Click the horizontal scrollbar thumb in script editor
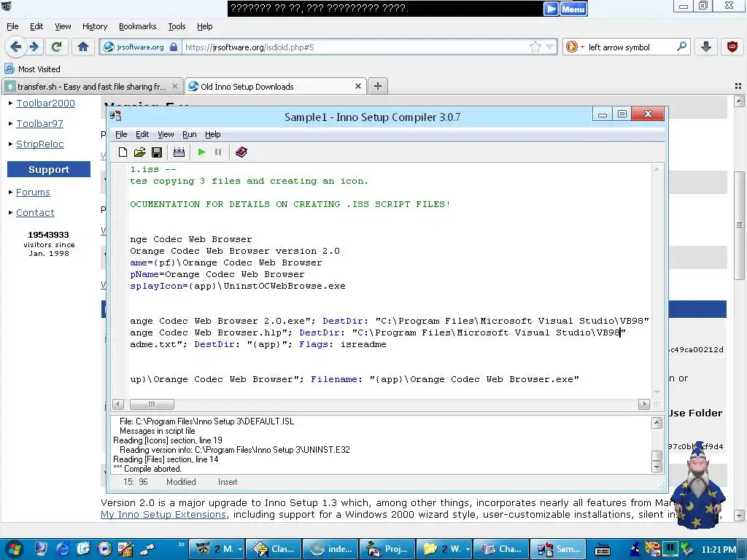This screenshot has width=747, height=560. (152, 404)
